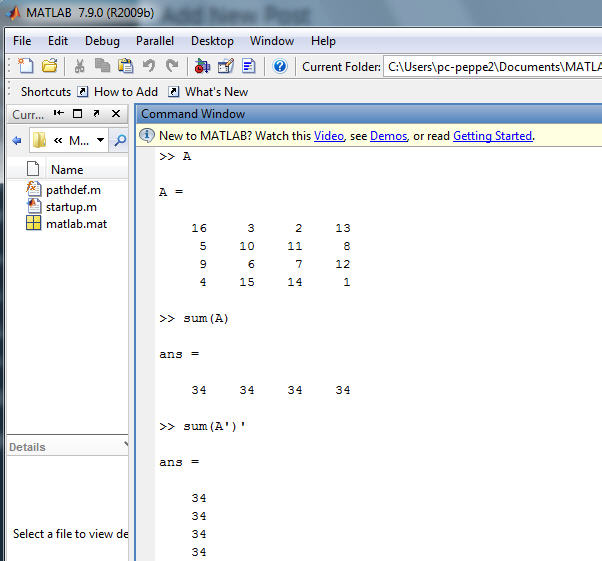Click the MATLAB logo in title bar
Screen dimensions: 602x561
click(x=14, y=13)
